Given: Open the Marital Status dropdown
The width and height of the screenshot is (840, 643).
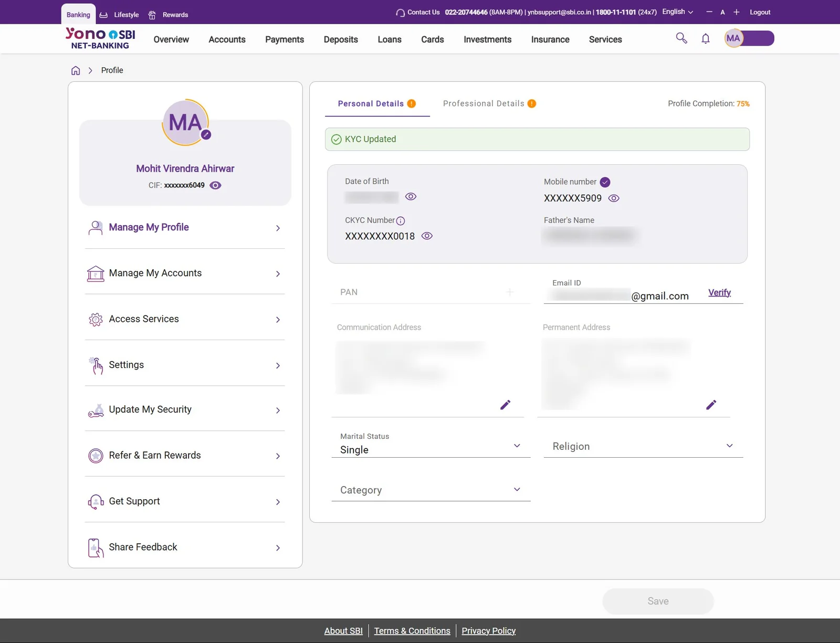Looking at the screenshot, I should click(431, 446).
